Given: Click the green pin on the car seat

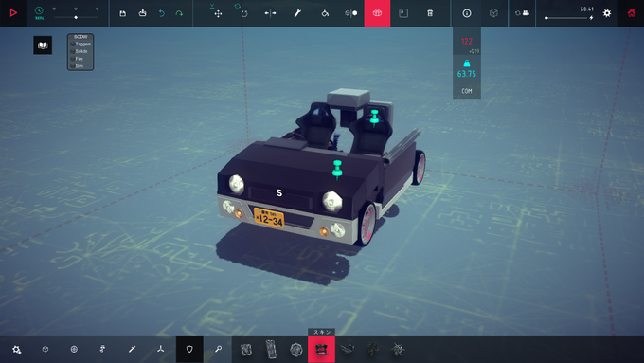Looking at the screenshot, I should [374, 118].
